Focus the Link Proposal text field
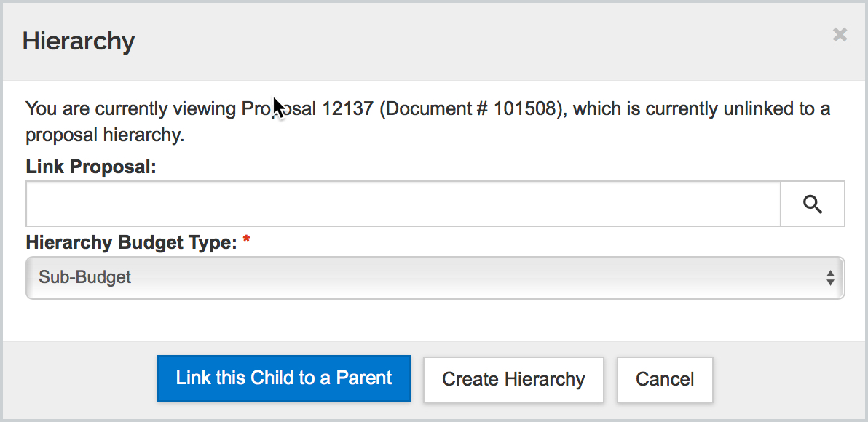Viewport: 868px width, 422px height. click(x=403, y=204)
